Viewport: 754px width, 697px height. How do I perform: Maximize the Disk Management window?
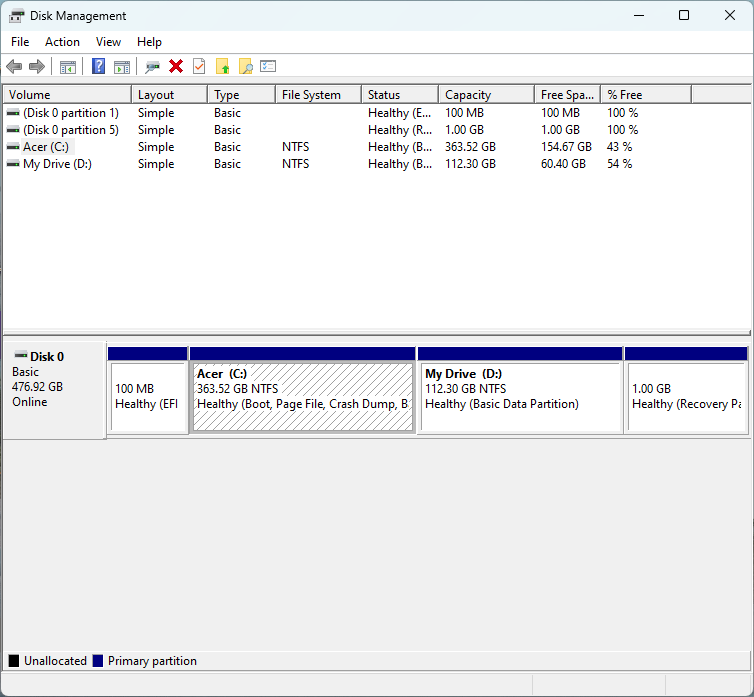tap(684, 15)
